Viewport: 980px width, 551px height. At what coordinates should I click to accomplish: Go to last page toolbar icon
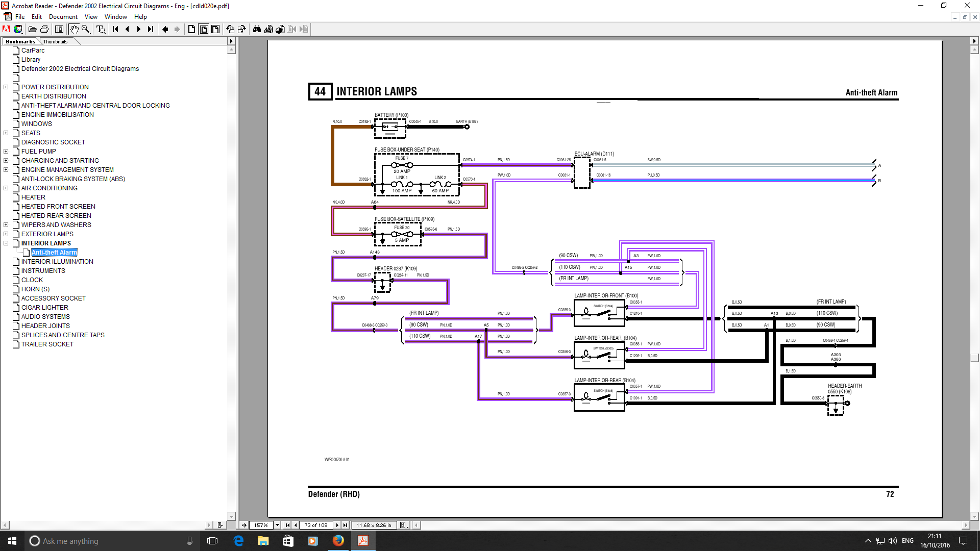[150, 29]
